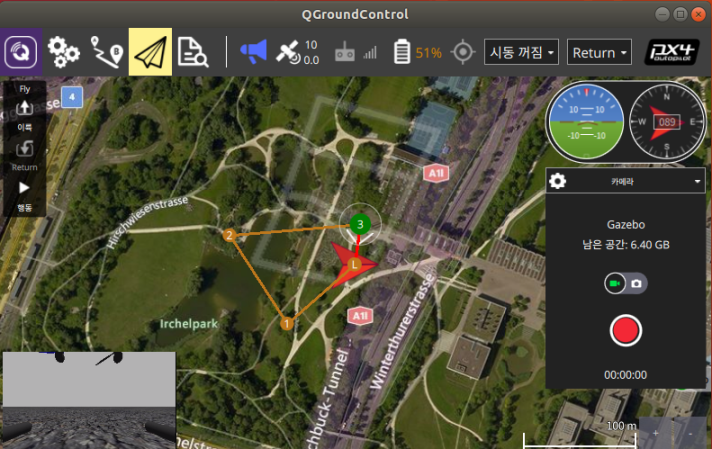Check RC remote controller signal icon
Screen dimensions: 712x449
[x=345, y=53]
